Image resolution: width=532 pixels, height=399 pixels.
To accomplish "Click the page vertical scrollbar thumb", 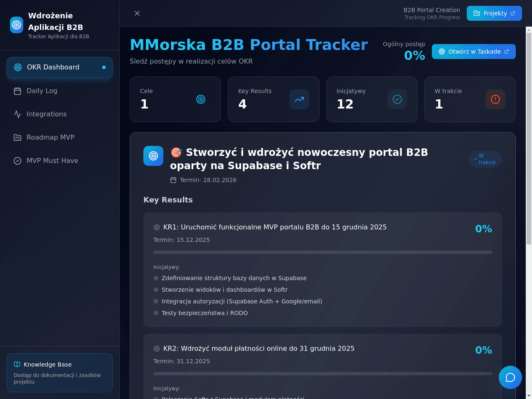I will 529,138.
